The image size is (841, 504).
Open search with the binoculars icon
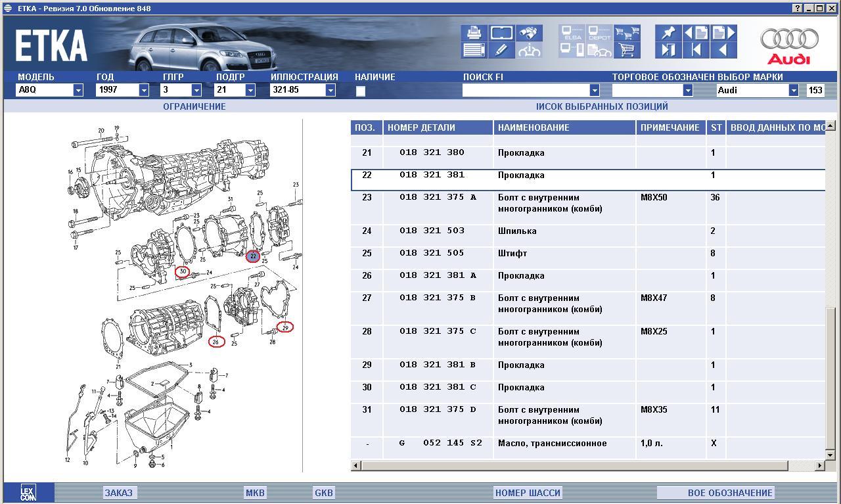coord(529,33)
